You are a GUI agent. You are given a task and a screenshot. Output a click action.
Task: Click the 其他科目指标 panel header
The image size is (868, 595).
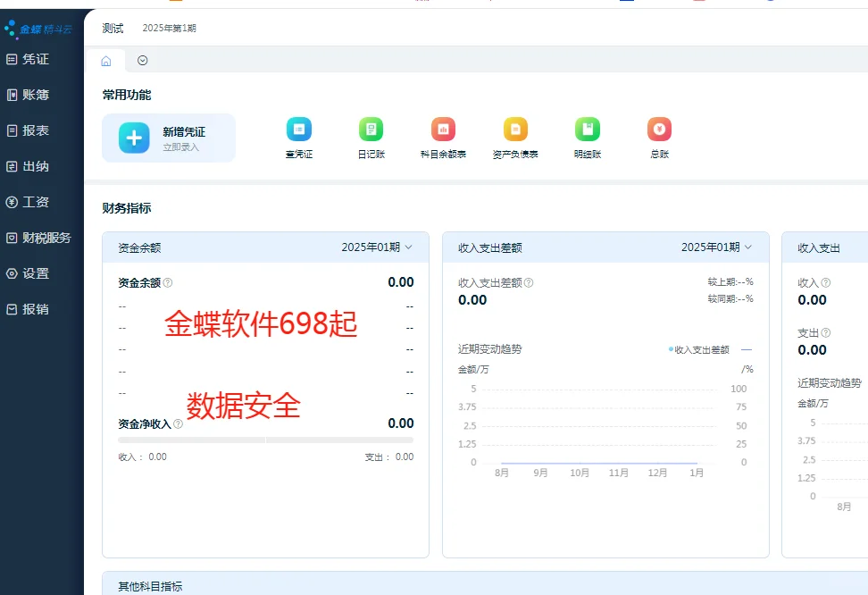pos(485,584)
